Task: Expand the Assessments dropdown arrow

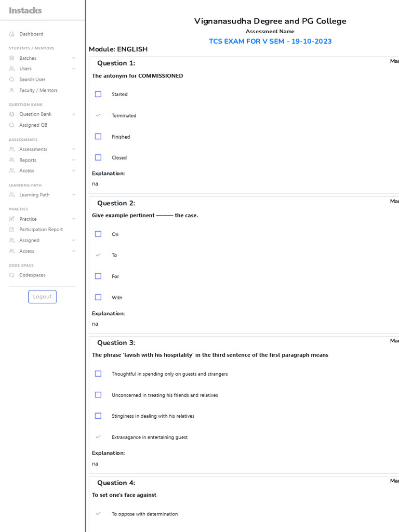Action: click(74, 150)
